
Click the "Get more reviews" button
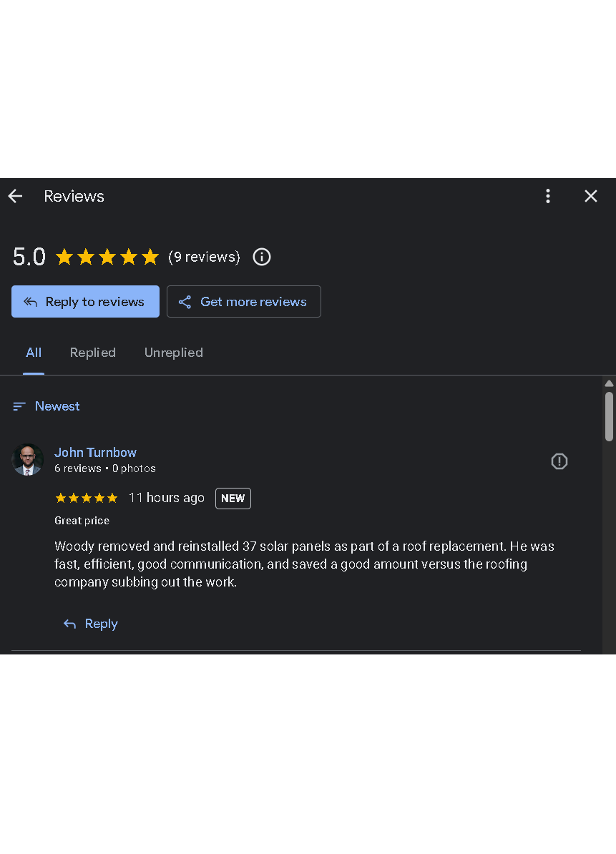(243, 302)
